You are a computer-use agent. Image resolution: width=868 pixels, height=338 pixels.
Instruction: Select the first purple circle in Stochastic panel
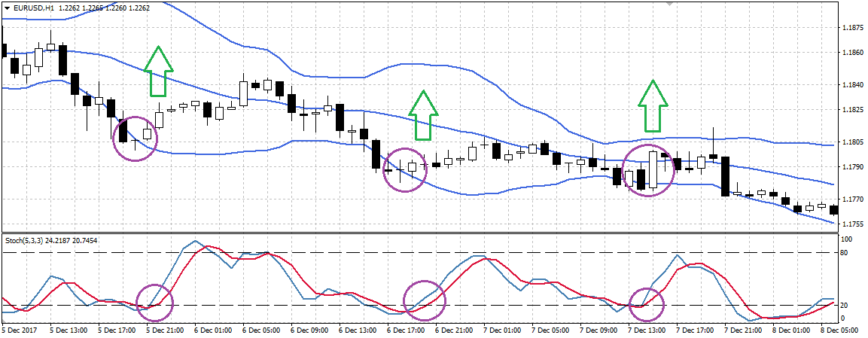[x=154, y=303]
